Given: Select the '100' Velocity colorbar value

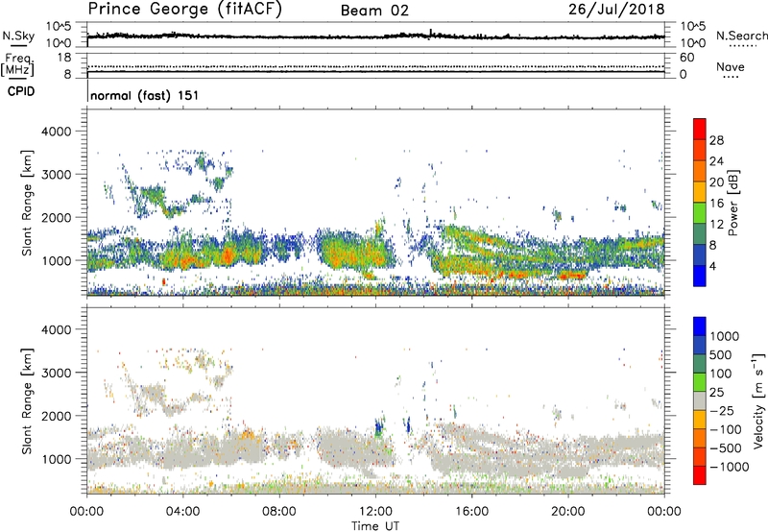Looking at the screenshot, I should pyautogui.click(x=722, y=374).
